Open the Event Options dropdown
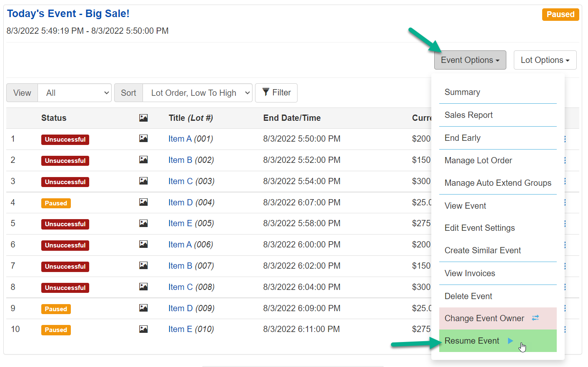The image size is (588, 367). 470,60
